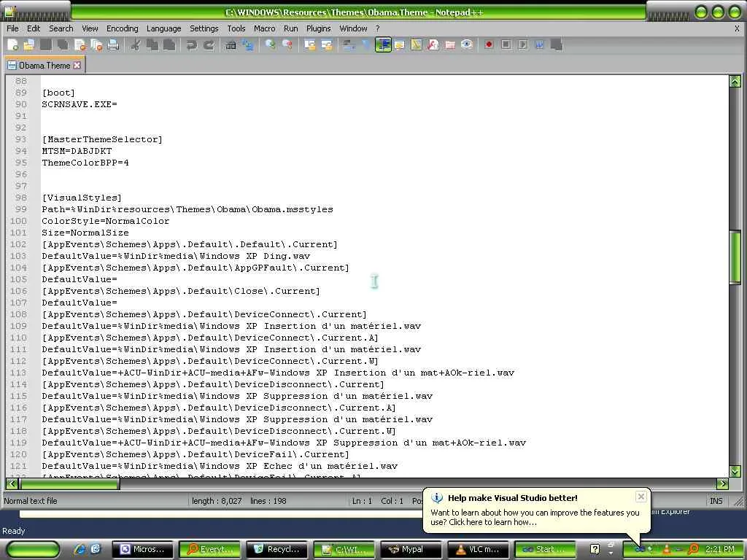Click the Print toolbar icon
This screenshot has width=747, height=560.
(113, 44)
